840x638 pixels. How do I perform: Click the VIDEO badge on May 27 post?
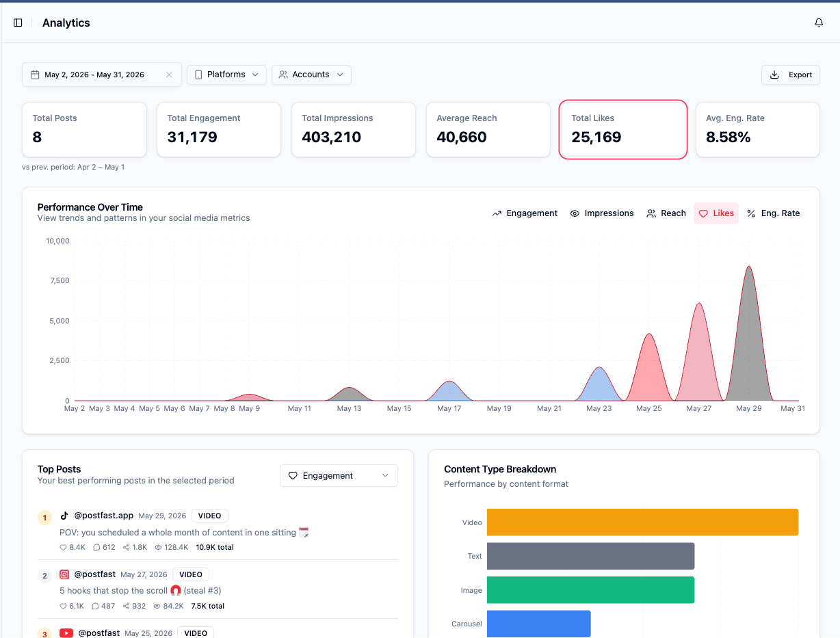(x=191, y=574)
